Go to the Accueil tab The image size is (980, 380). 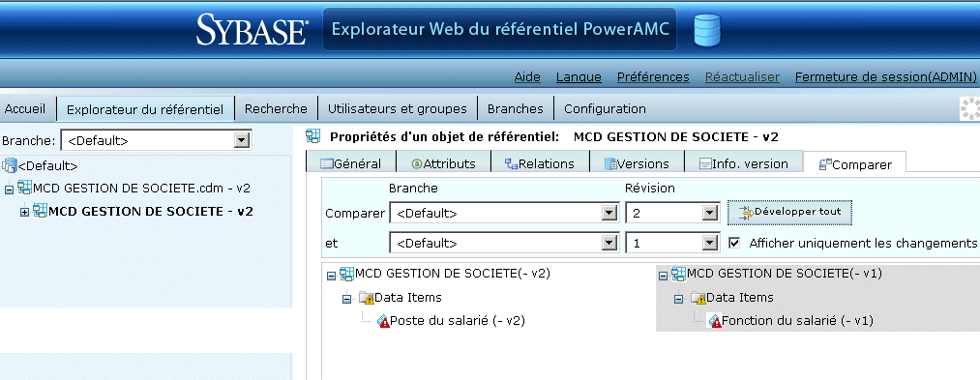point(25,108)
